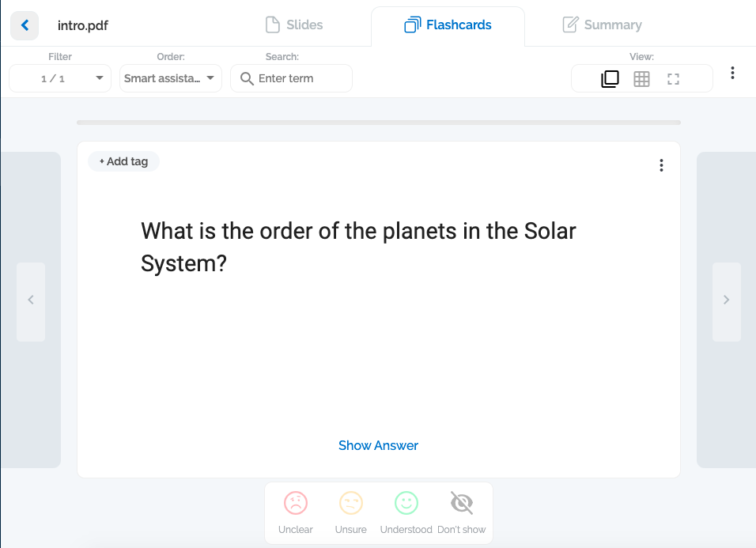Switch to grid view of flashcards
The height and width of the screenshot is (548, 756).
pos(641,78)
